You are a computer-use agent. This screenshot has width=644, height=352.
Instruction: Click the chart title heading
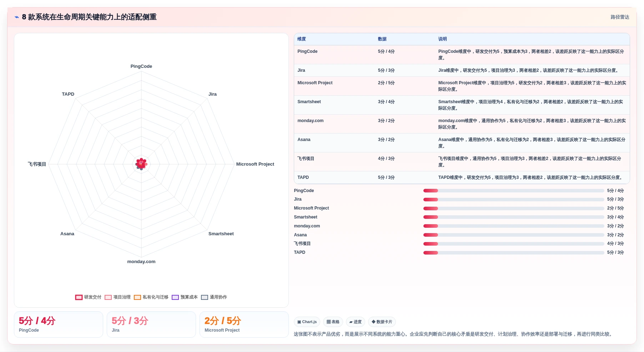[89, 17]
